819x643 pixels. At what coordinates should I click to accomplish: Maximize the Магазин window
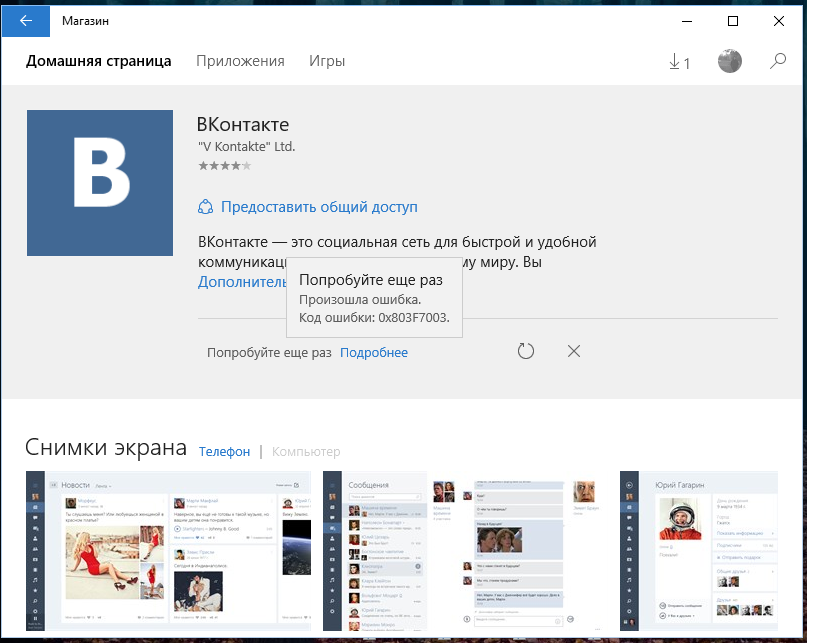733,21
